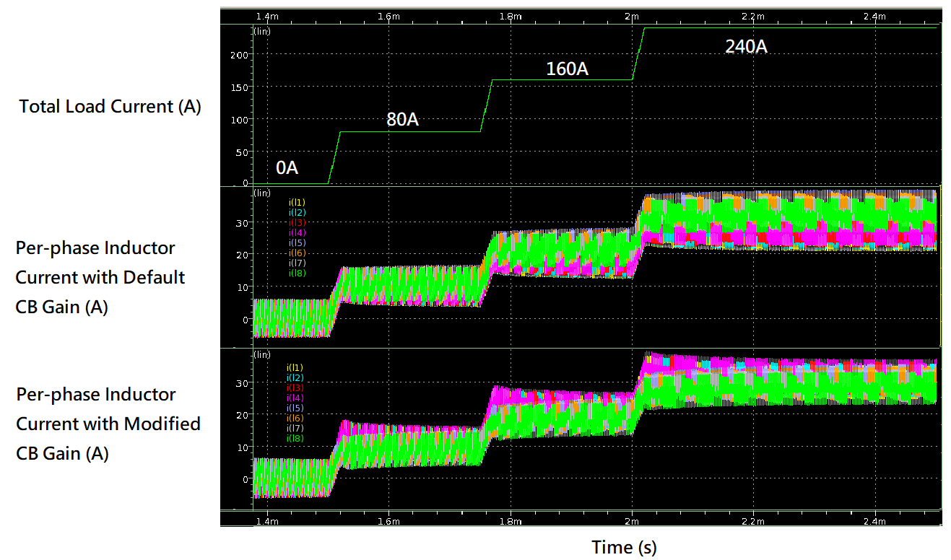
Task: Pick i(l4) legend in Default CB Gain plot
Action: [x=297, y=233]
